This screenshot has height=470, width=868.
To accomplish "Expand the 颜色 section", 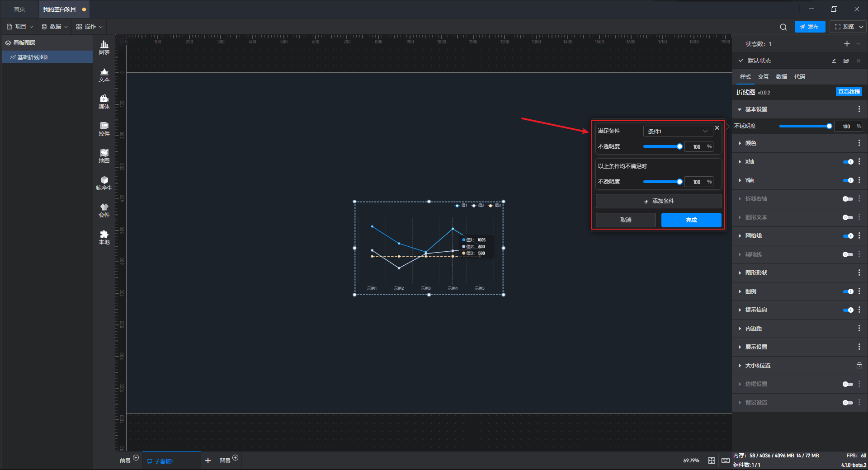I will 740,143.
